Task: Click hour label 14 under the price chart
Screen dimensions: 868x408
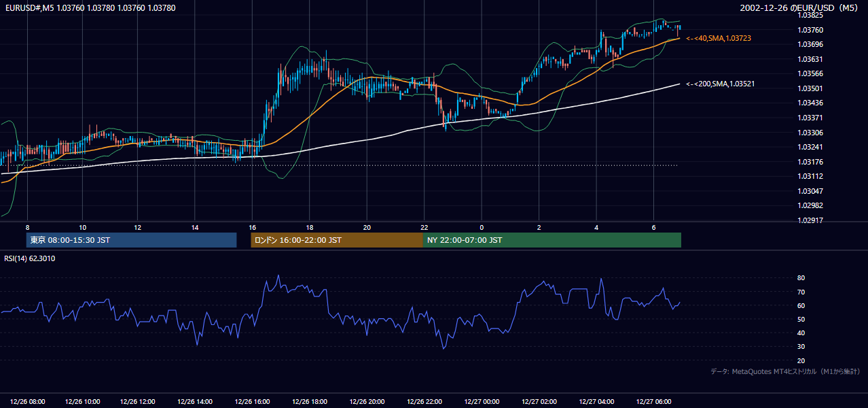Action: (x=195, y=227)
